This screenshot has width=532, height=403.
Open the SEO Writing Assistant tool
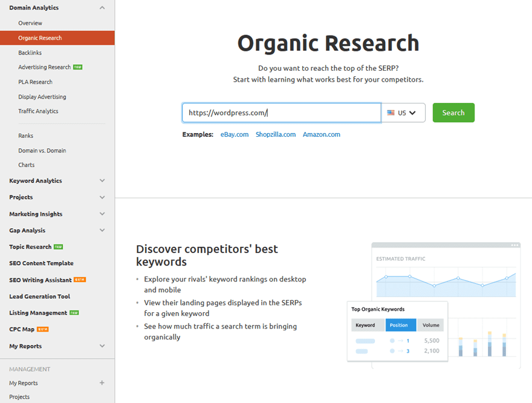click(41, 280)
